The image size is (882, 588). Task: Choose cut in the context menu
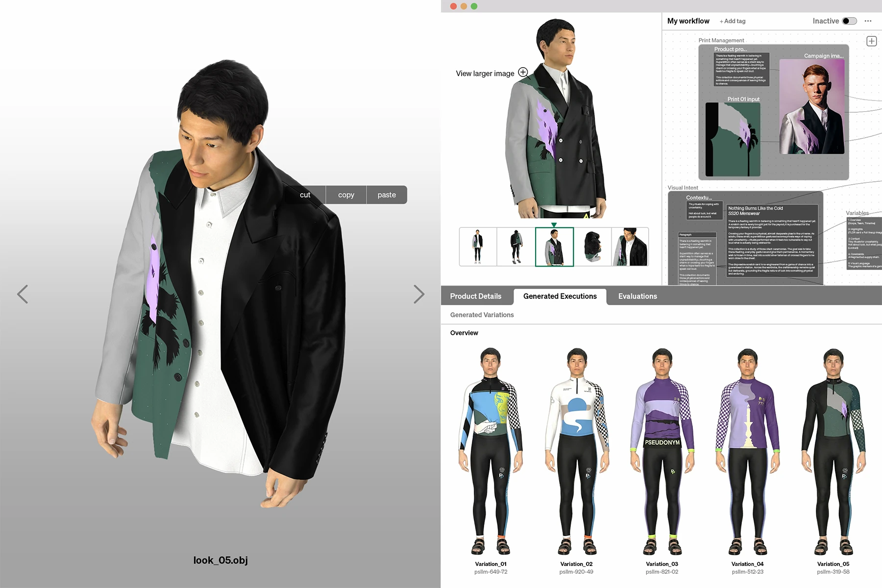305,195
